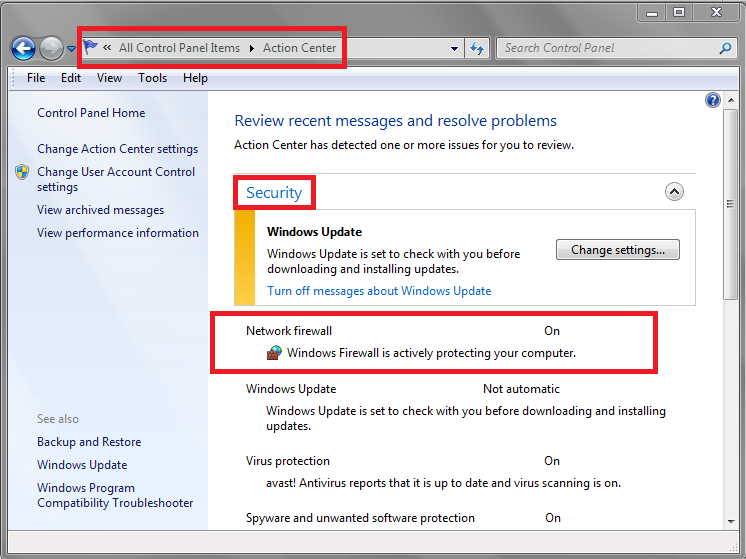Click the search magnifier icon
Screen dimensions: 746x559
pos(726,48)
